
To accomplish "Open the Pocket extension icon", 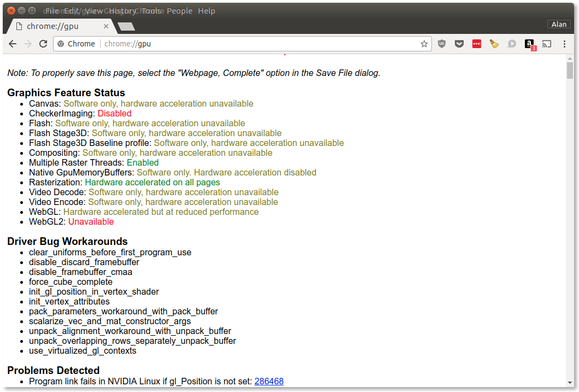I will click(459, 44).
